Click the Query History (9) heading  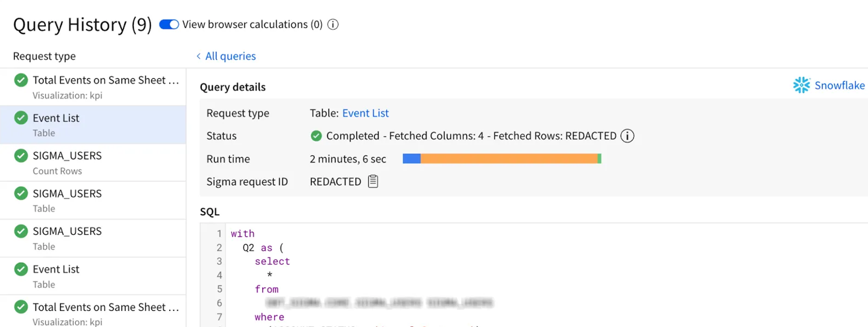click(x=82, y=25)
